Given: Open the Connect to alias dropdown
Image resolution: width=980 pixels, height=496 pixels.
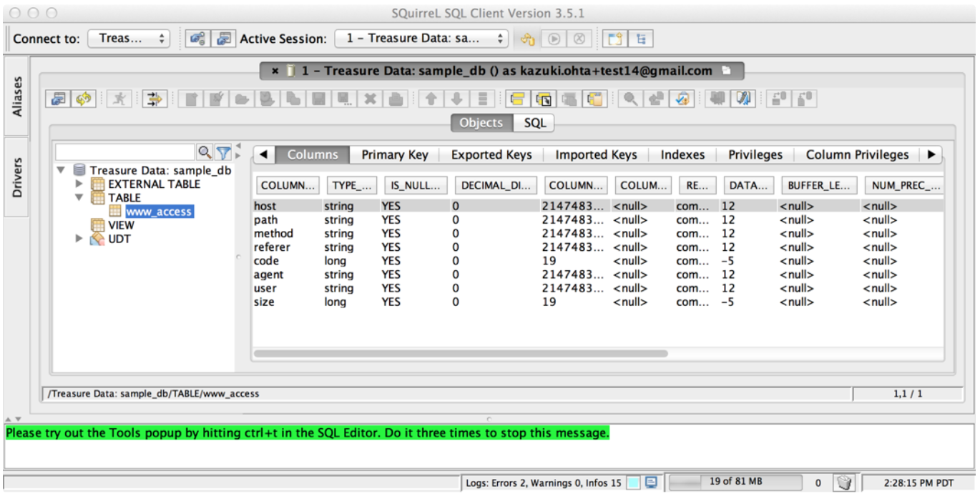Looking at the screenshot, I should 128,39.
